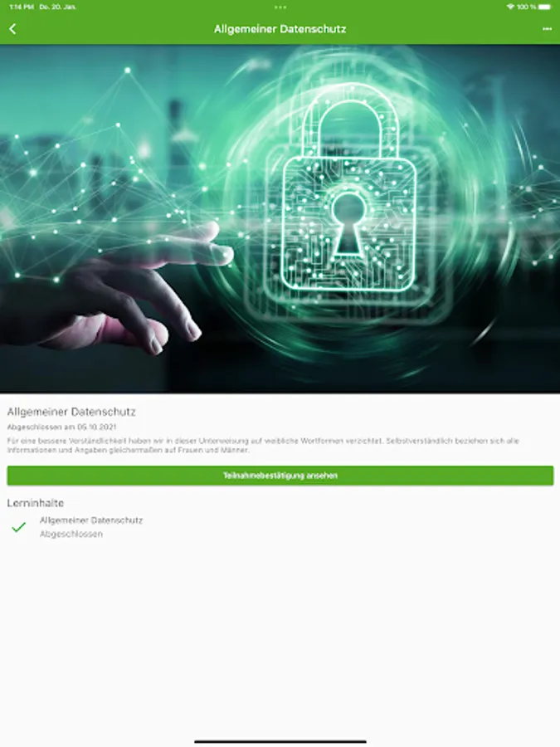The width and height of the screenshot is (560, 747).
Task: Click the Abgeschlossen status under Lerninhalte
Action: (71, 534)
